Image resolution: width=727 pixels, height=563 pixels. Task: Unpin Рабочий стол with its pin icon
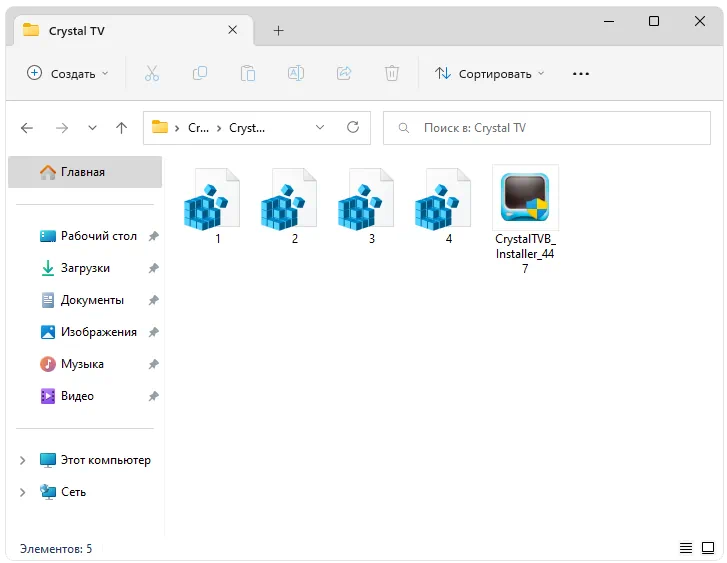click(x=153, y=236)
